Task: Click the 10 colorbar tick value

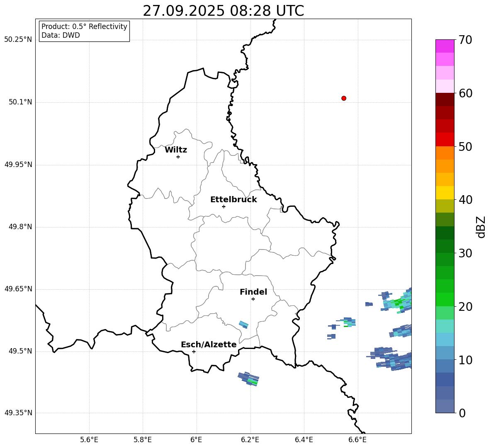Action: tap(465, 360)
